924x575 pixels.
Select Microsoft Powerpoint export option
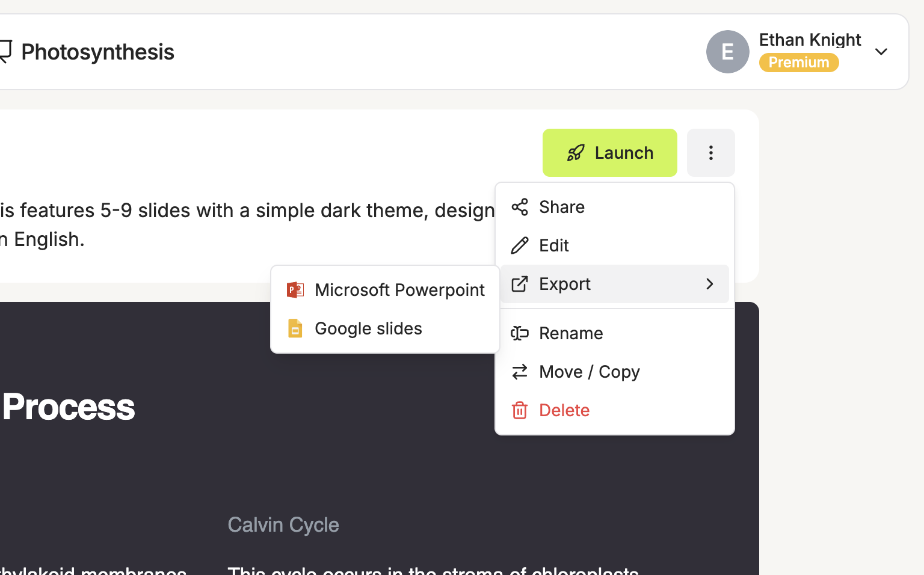386,290
